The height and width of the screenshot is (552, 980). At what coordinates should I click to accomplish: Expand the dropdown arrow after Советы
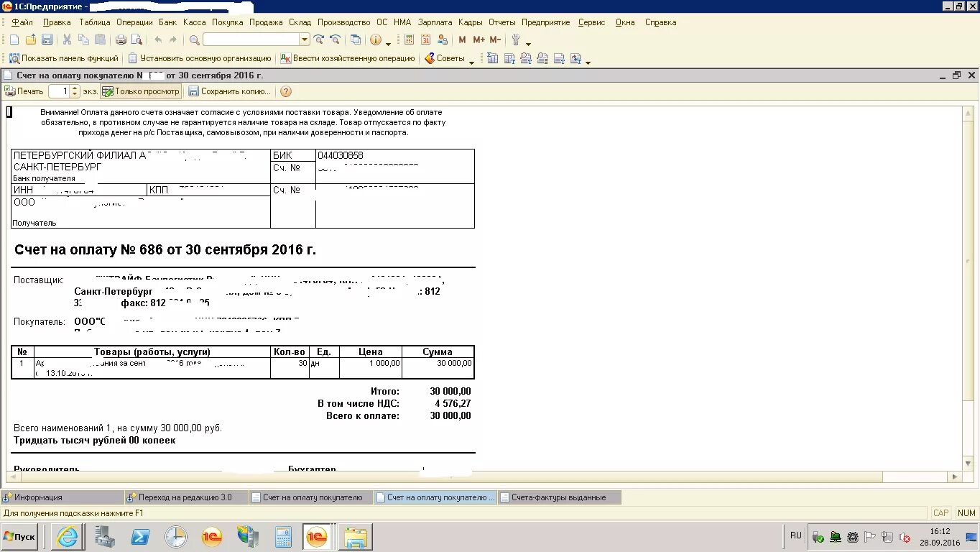click(x=472, y=62)
